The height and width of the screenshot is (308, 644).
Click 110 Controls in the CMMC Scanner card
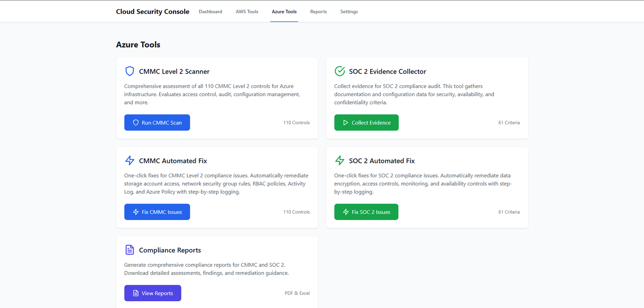coord(297,123)
